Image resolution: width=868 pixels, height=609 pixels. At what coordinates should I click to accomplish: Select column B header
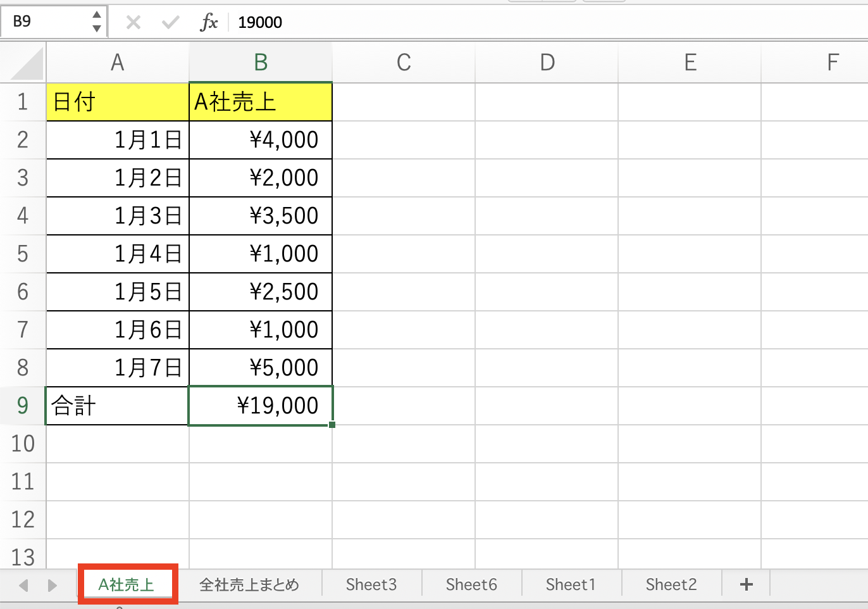coord(261,63)
